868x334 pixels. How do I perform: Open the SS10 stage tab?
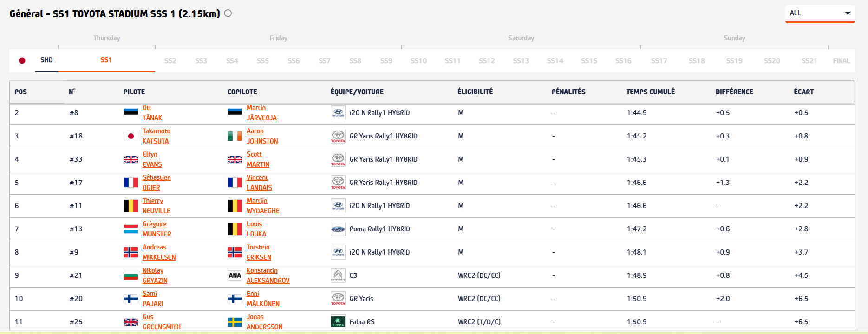(418, 61)
